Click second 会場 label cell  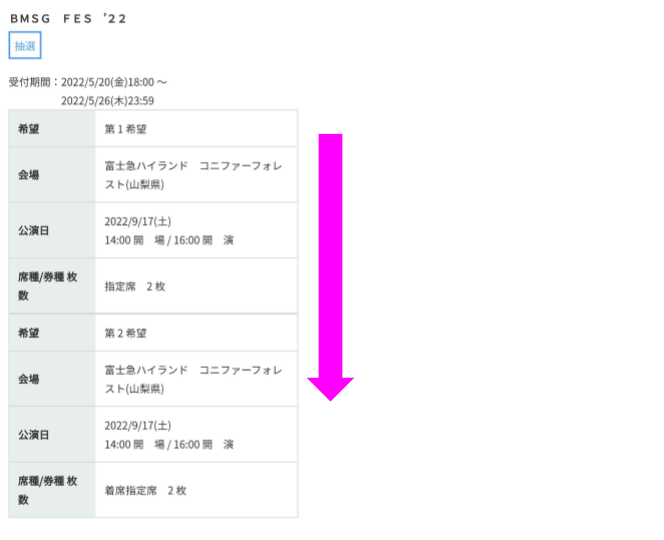(x=52, y=379)
